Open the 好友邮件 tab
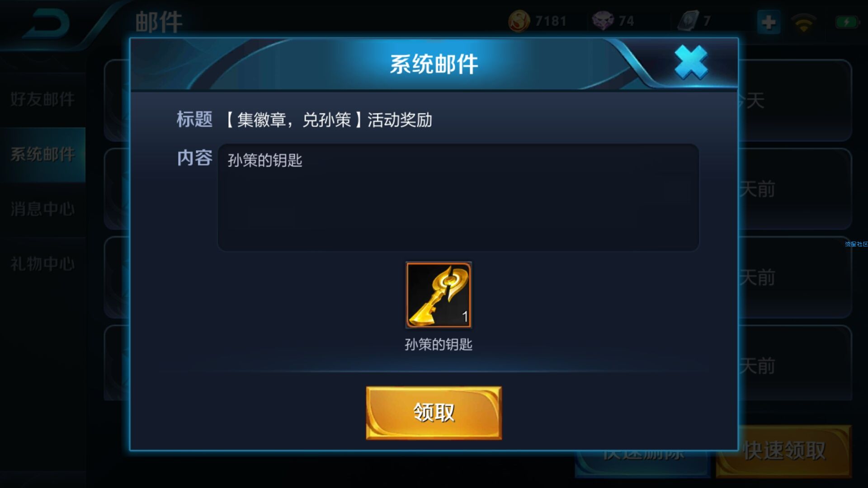868x488 pixels. (x=42, y=99)
